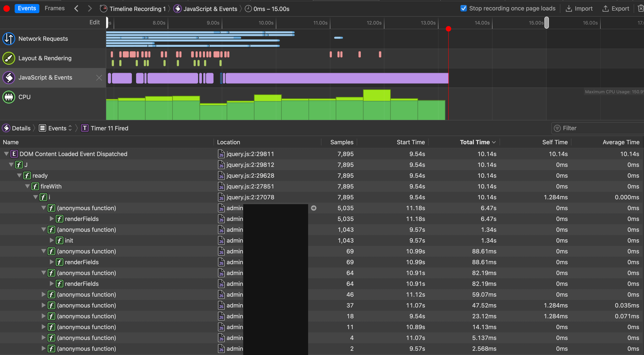644x355 pixels.
Task: Close the JavaScript & Events timeline row
Action: point(99,78)
